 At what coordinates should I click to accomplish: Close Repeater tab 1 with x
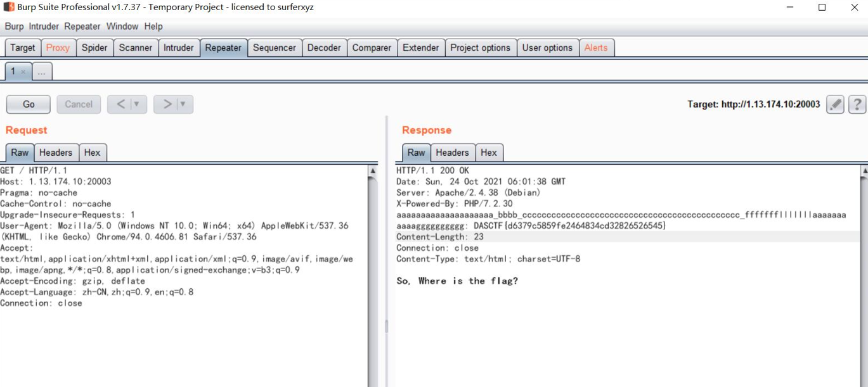tap(23, 72)
